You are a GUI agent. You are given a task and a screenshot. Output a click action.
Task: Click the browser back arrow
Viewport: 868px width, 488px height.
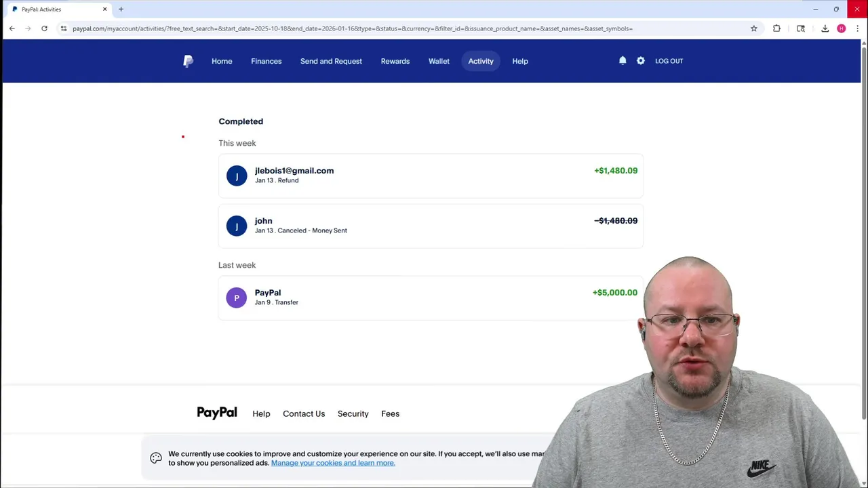12,28
